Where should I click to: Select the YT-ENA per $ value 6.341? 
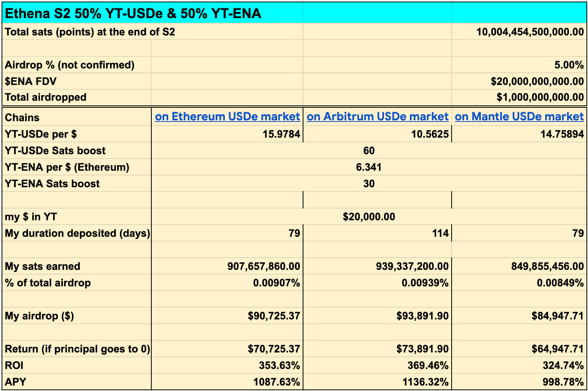point(369,167)
